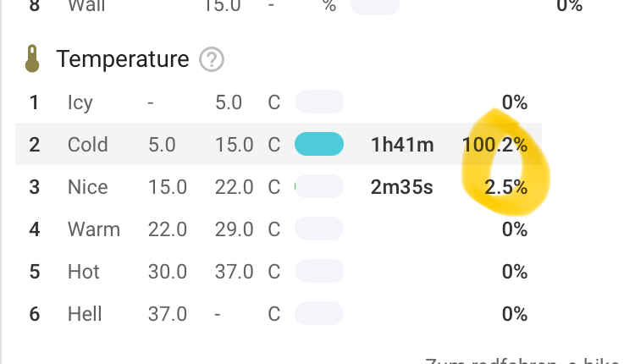
Task: Click the Warm zone progress bar
Action: (x=318, y=229)
